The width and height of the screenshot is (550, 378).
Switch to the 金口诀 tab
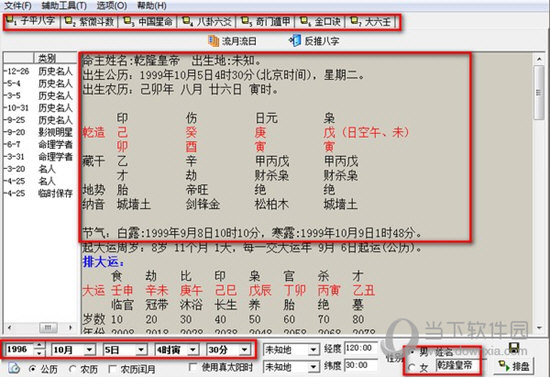320,22
